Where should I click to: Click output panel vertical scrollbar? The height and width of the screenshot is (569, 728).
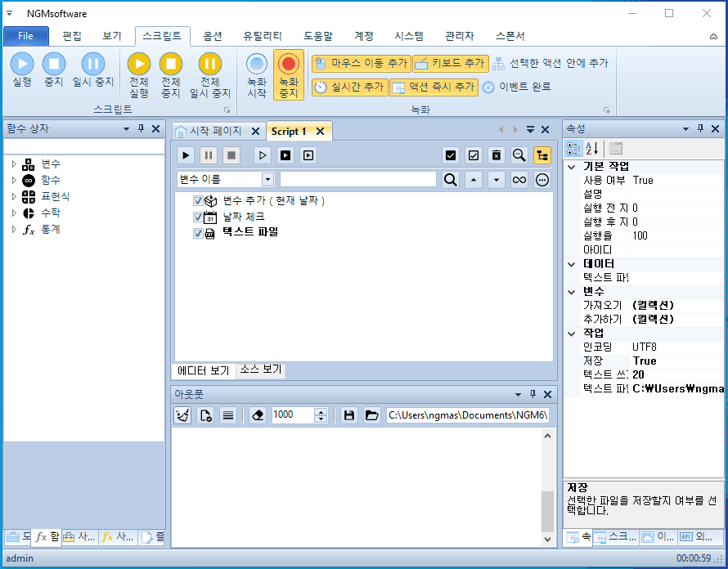click(x=548, y=487)
